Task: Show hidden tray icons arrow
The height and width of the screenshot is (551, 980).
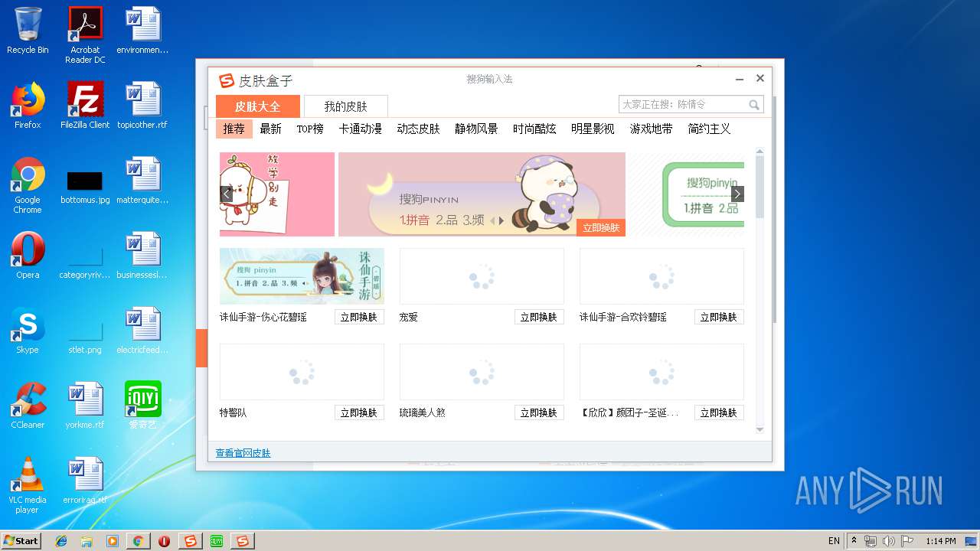Action: tap(854, 541)
